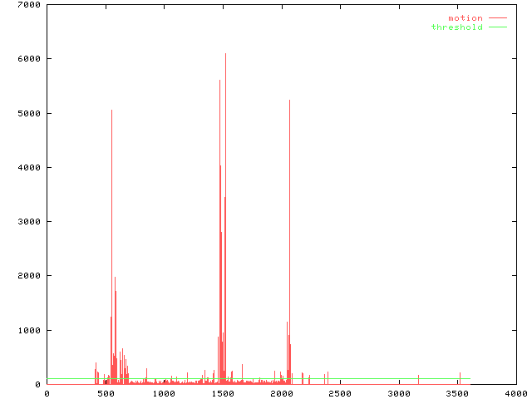Screen dimensions: 532x399
Task: Click the "threshold" legend label
Action: coord(456,27)
